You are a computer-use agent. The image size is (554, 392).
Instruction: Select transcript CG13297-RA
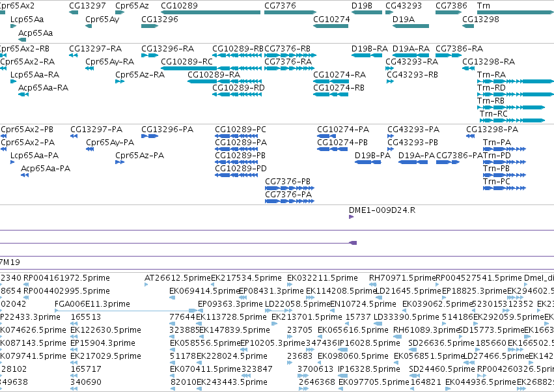click(x=74, y=55)
